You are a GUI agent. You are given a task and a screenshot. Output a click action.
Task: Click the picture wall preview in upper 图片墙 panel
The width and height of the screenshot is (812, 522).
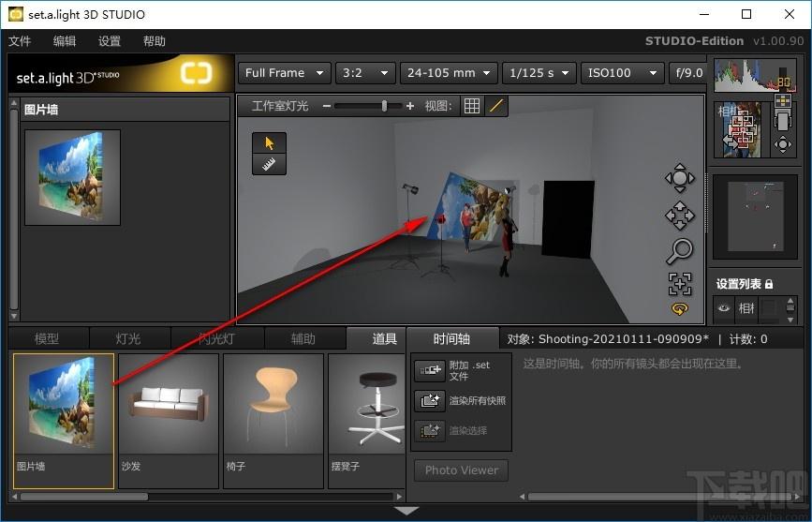(x=72, y=177)
